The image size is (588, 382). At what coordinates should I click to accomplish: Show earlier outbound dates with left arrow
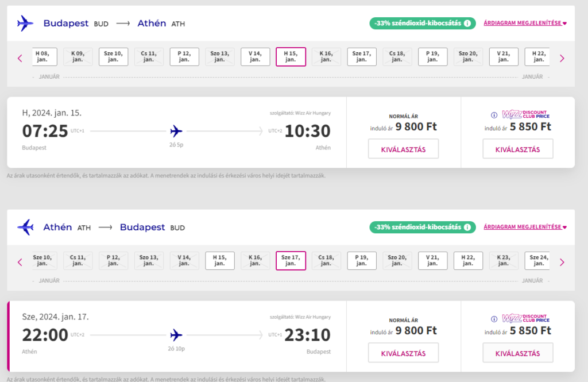click(x=20, y=58)
